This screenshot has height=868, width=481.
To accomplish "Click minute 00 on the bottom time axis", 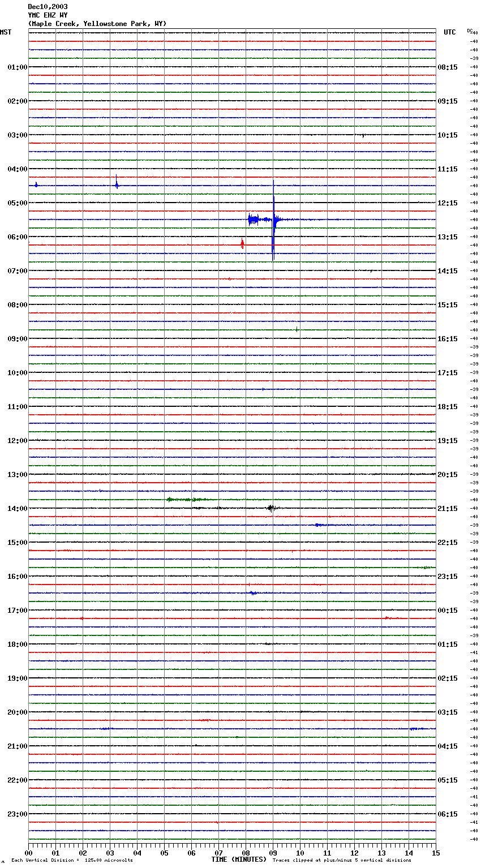I will click(28, 853).
